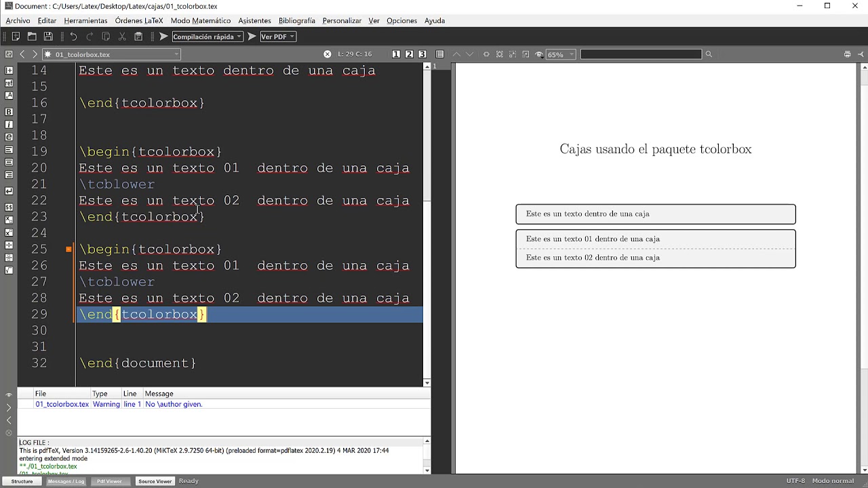Insert a \ref reference from sidebar

click(x=9, y=83)
